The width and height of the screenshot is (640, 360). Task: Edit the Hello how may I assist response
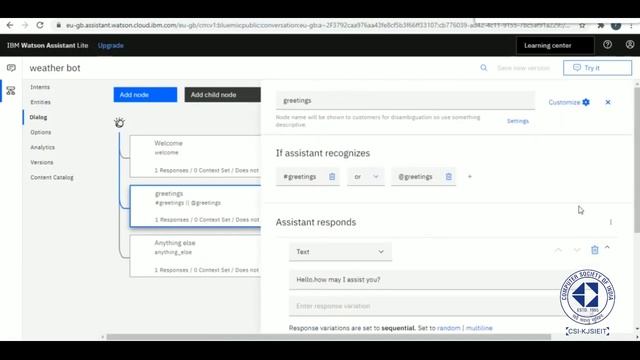click(x=425, y=280)
